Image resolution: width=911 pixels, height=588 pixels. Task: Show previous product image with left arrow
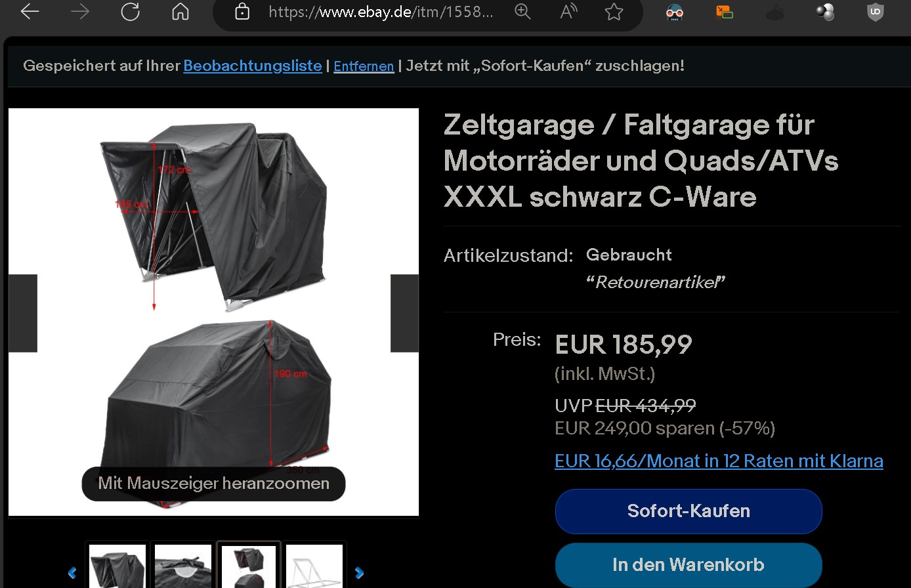click(23, 313)
